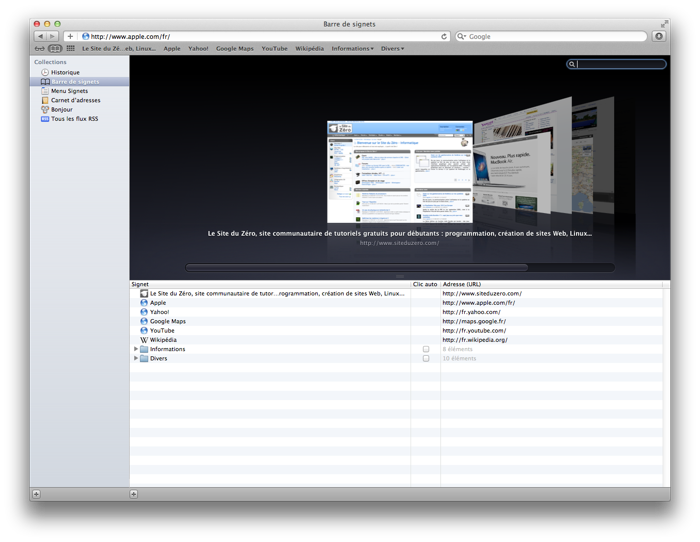The width and height of the screenshot is (700, 542).
Task: Click the downloads button right of Google search
Action: 659,36
